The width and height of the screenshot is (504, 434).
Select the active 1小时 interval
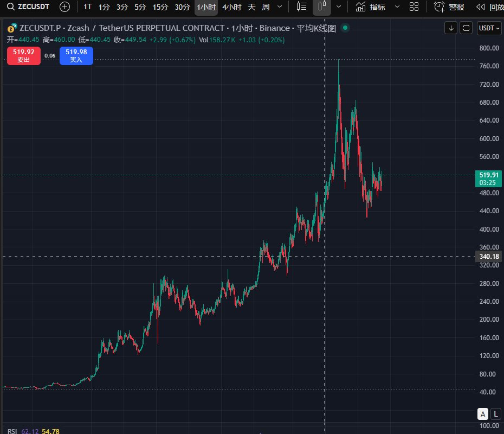point(206,7)
